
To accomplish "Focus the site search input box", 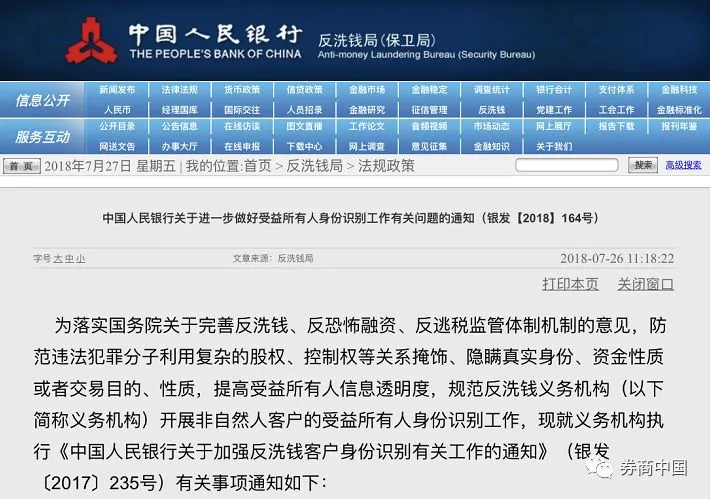I will [567, 165].
